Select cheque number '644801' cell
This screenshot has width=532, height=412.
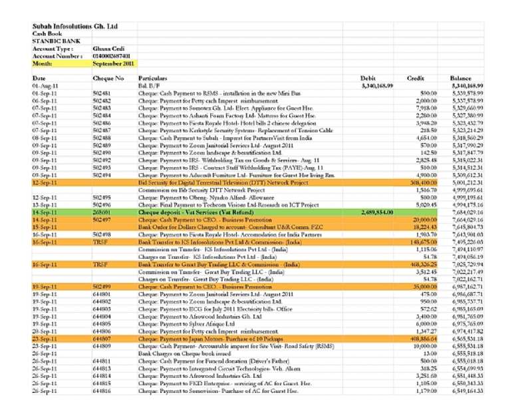(102, 294)
